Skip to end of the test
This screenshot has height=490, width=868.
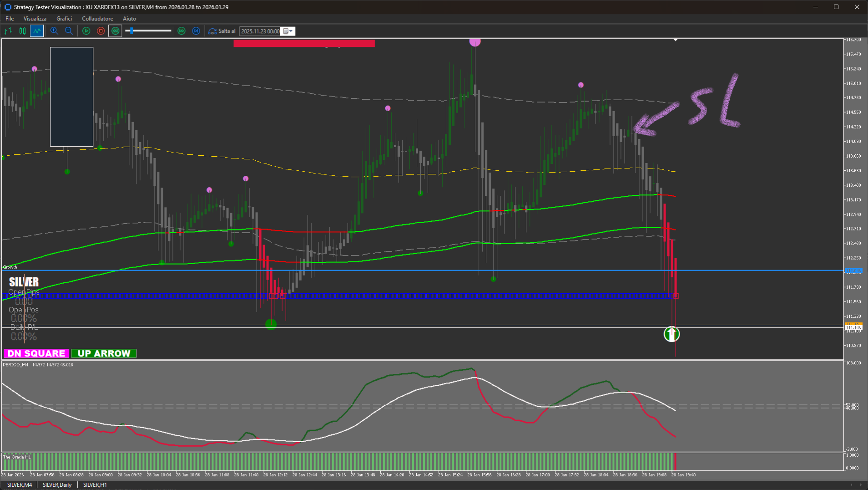[196, 31]
